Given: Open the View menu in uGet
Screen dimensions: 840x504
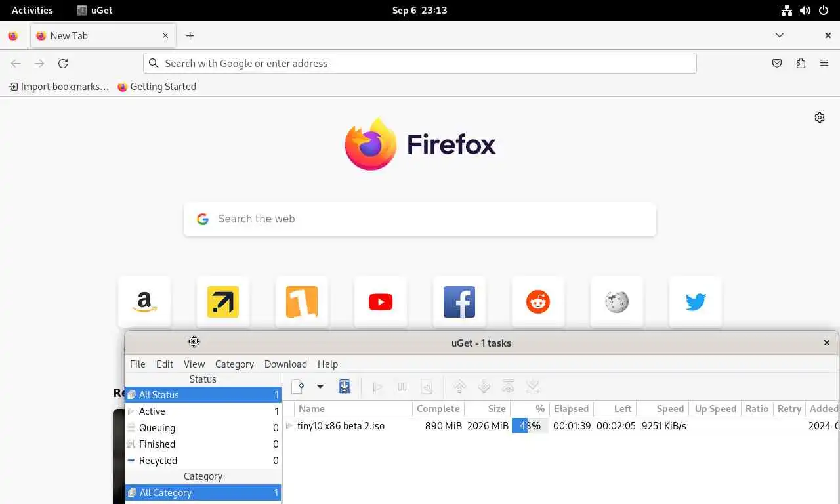Looking at the screenshot, I should 194,364.
